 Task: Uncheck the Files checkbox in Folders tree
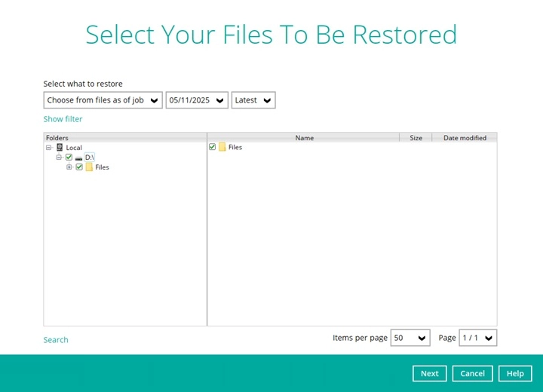coord(79,167)
